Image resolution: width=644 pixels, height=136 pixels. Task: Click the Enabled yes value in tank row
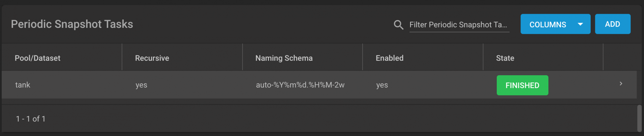pos(382,85)
